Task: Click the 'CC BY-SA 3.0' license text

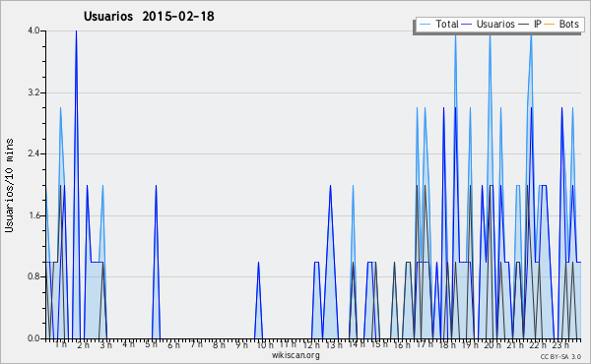Action: tap(560, 356)
